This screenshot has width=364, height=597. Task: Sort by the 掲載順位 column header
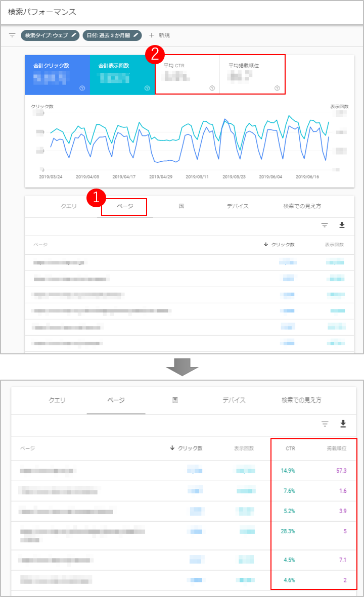336,448
